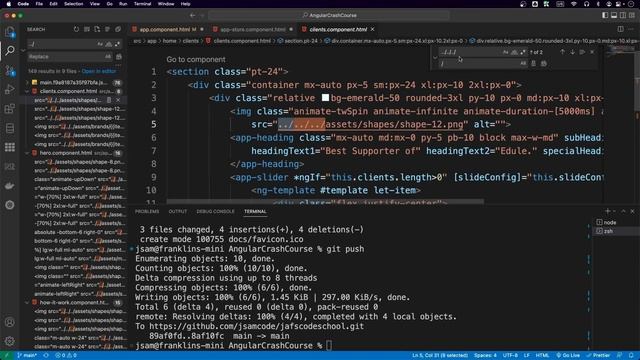Toggle Use Regular Expression in sidebar search
640x360 pixels.
(x=118, y=44)
